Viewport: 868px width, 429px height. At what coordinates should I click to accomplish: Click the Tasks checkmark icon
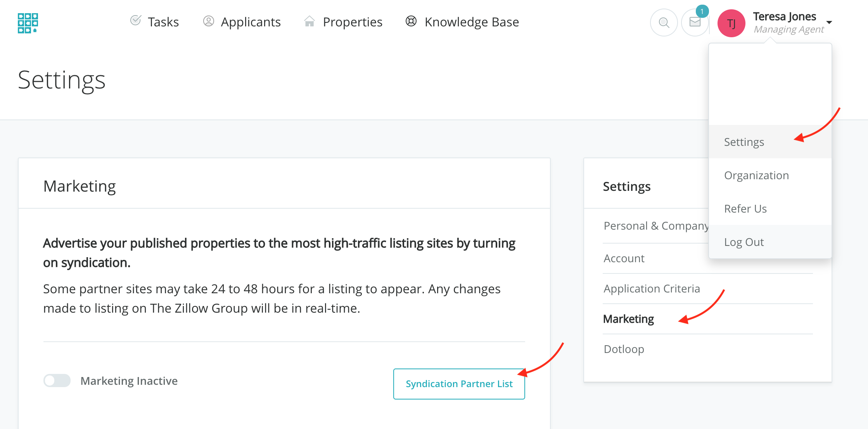tap(135, 21)
